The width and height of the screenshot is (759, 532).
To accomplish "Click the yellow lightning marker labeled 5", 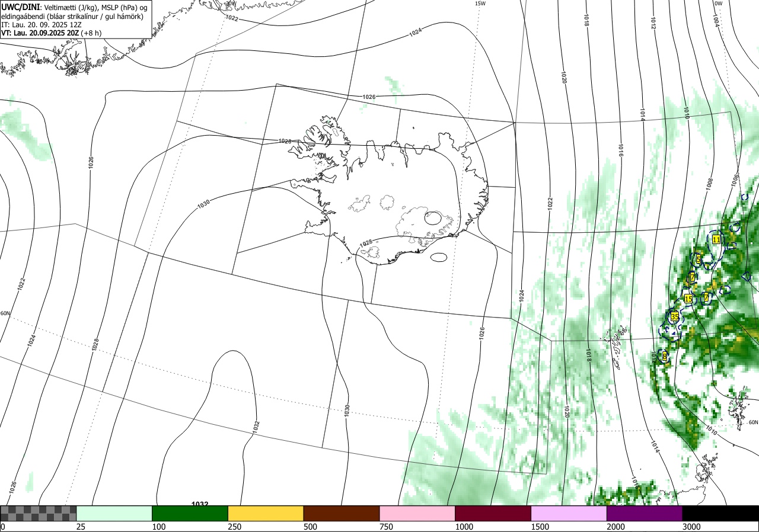I will 699,259.
